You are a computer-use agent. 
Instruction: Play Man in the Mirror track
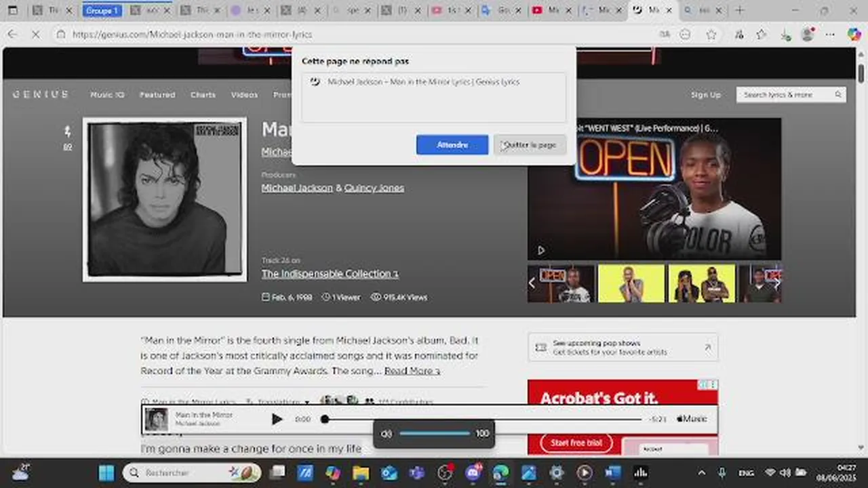277,420
